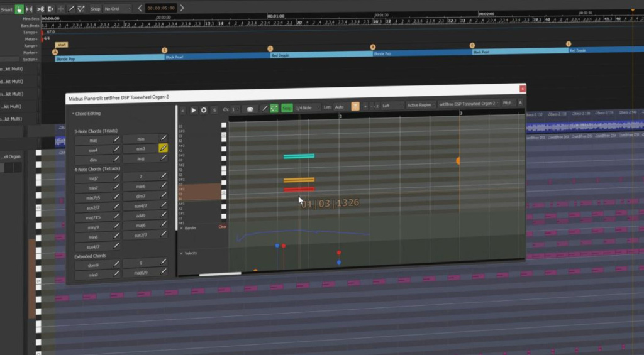Close the Bender lane with its X
The height and width of the screenshot is (355, 644).
(x=182, y=228)
